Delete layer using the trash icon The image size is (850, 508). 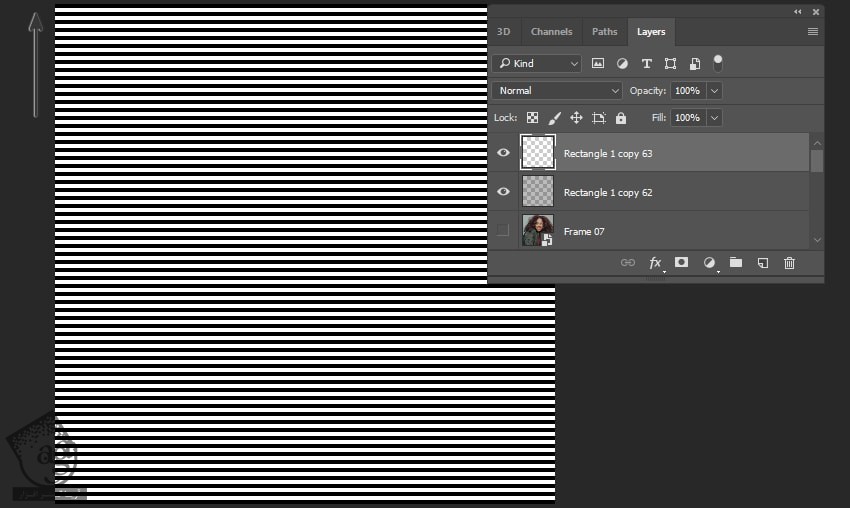click(789, 263)
